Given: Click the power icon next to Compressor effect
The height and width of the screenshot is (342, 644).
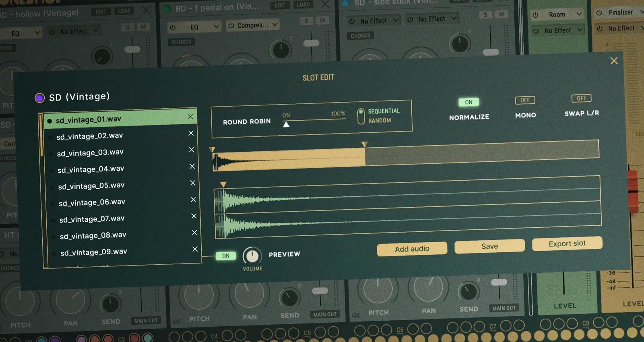Looking at the screenshot, I should 231,26.
